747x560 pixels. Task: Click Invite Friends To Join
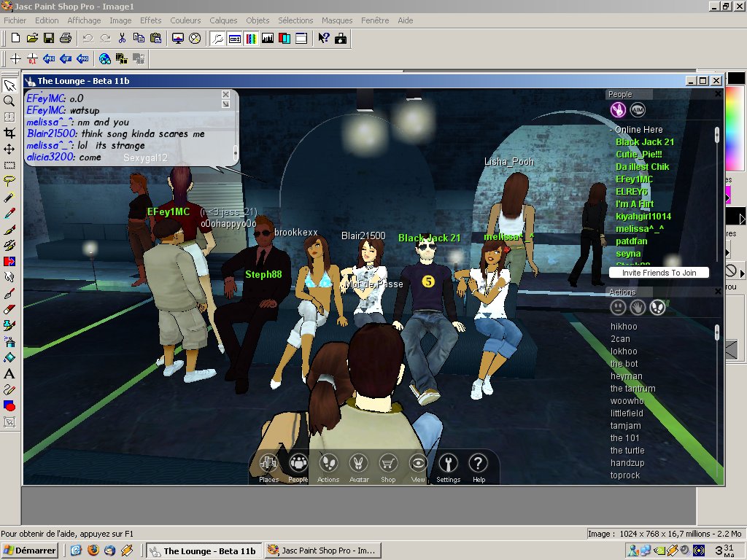pos(659,273)
